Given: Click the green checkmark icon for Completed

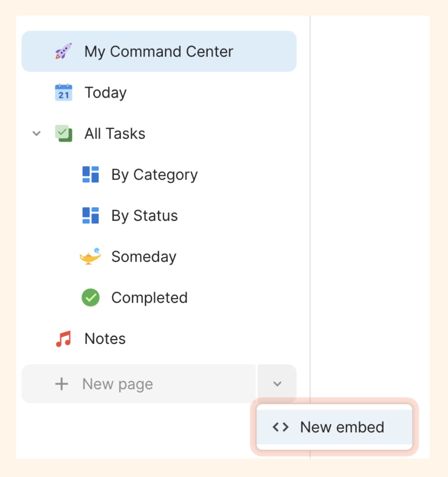Looking at the screenshot, I should 91,297.
